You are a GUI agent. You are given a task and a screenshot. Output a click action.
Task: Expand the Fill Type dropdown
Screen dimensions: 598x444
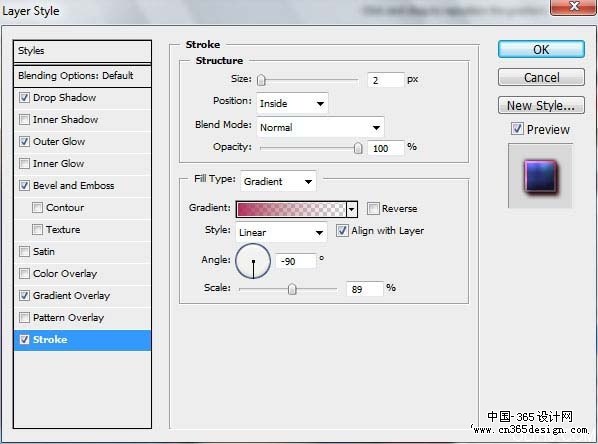click(x=278, y=181)
